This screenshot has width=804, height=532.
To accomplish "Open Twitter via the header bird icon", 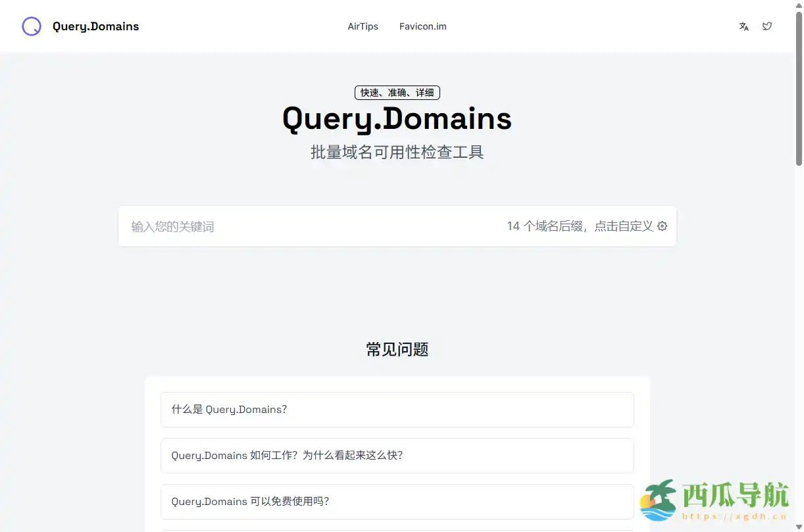I will coord(767,26).
